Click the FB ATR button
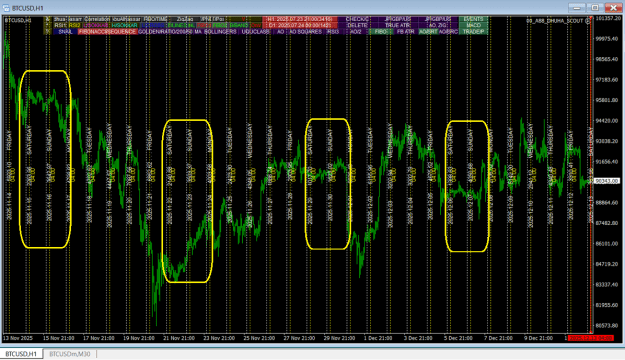Screen dimensions: 625x360 pos(406,31)
